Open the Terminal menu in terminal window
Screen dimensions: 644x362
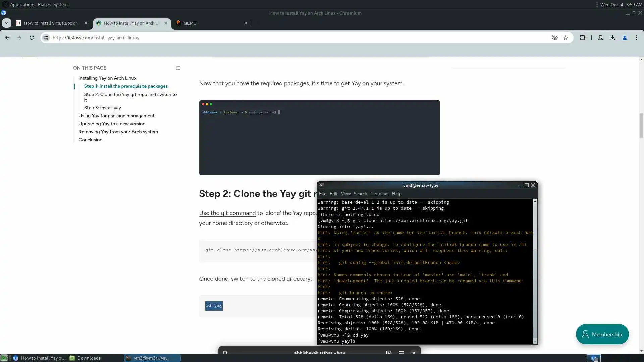pos(379,194)
